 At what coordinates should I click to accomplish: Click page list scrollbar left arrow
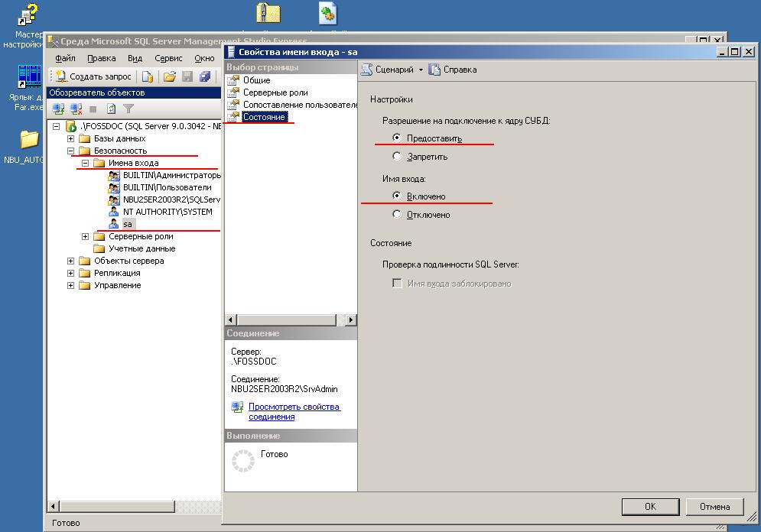(x=231, y=320)
